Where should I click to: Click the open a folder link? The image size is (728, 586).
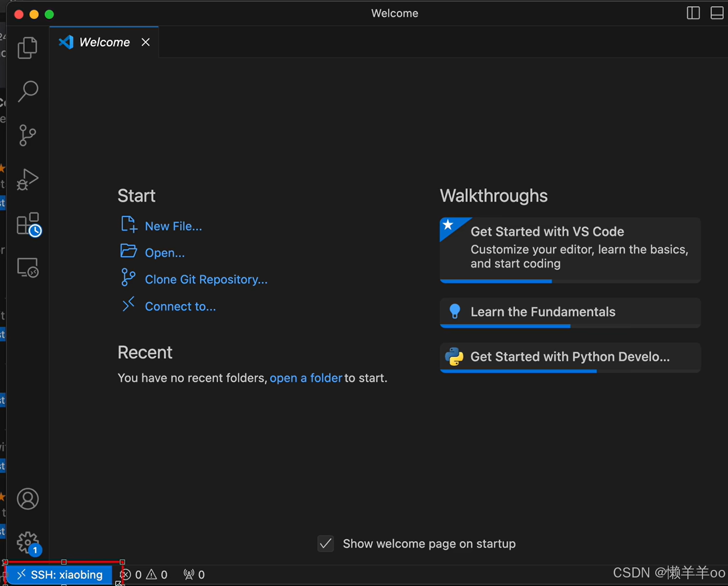306,378
